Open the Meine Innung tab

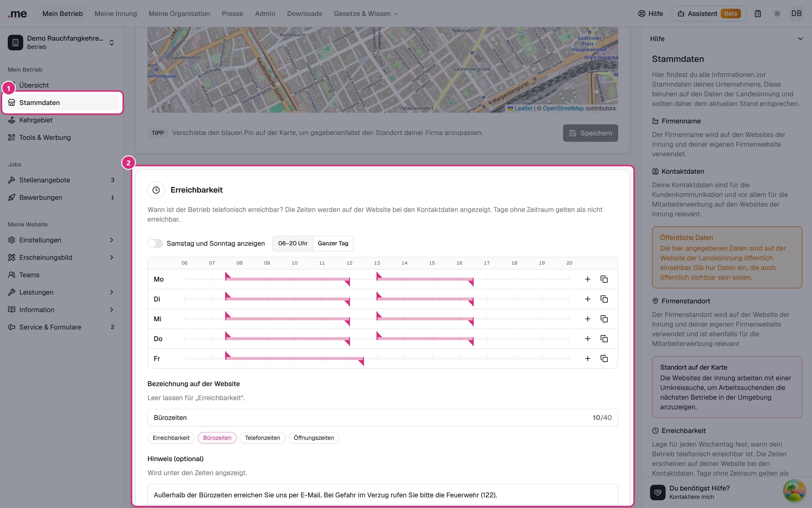[x=116, y=14]
